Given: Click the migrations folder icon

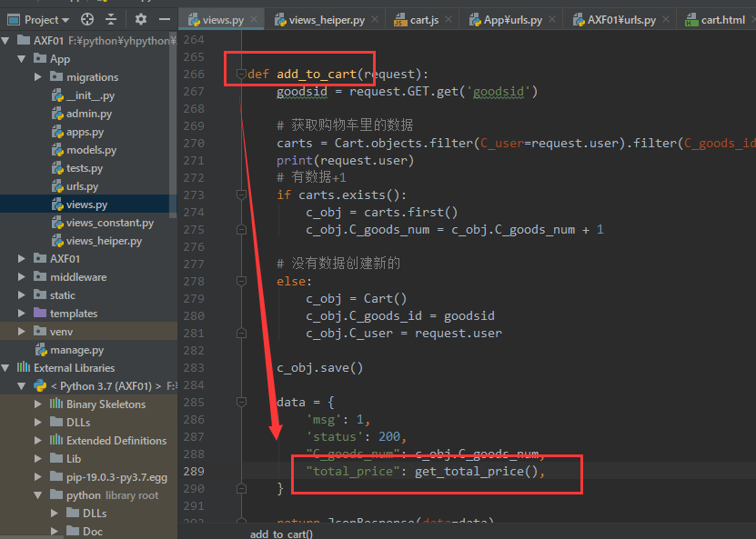Looking at the screenshot, I should tap(56, 76).
